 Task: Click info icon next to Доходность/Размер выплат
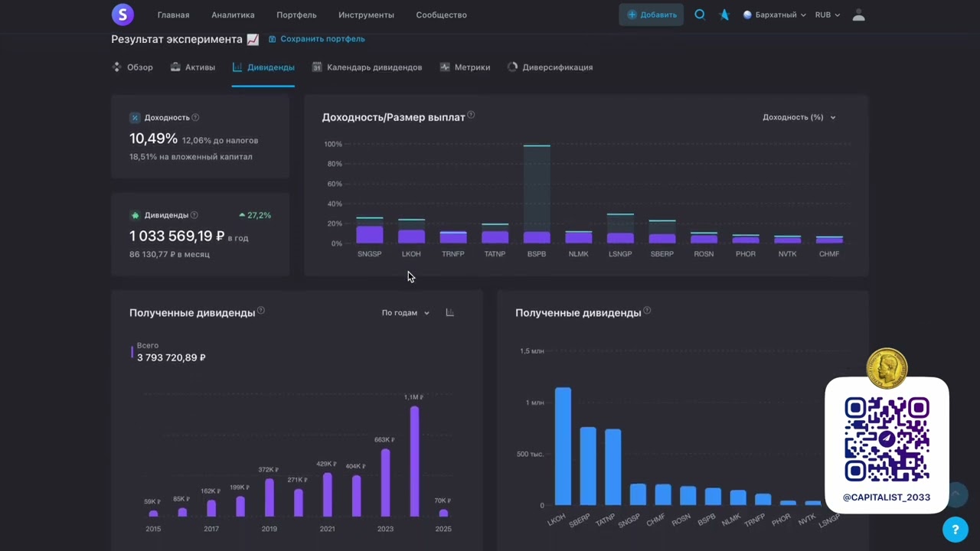[471, 116]
